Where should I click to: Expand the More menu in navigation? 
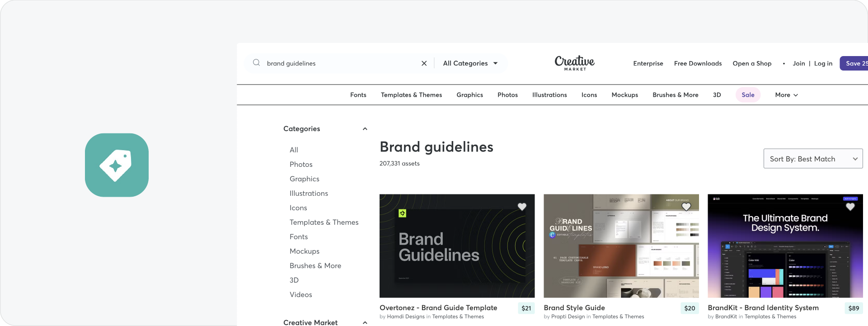click(x=786, y=95)
